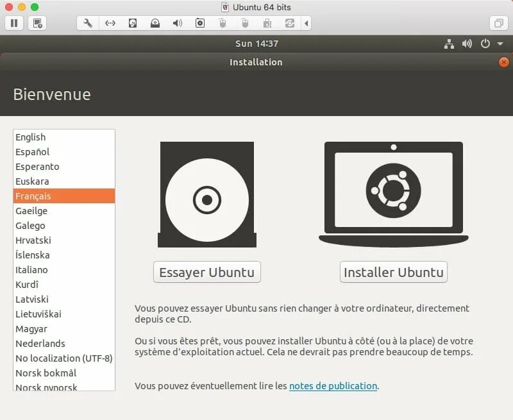Select Norsk bokmål in the language list
The image size is (513, 420).
click(x=64, y=373)
